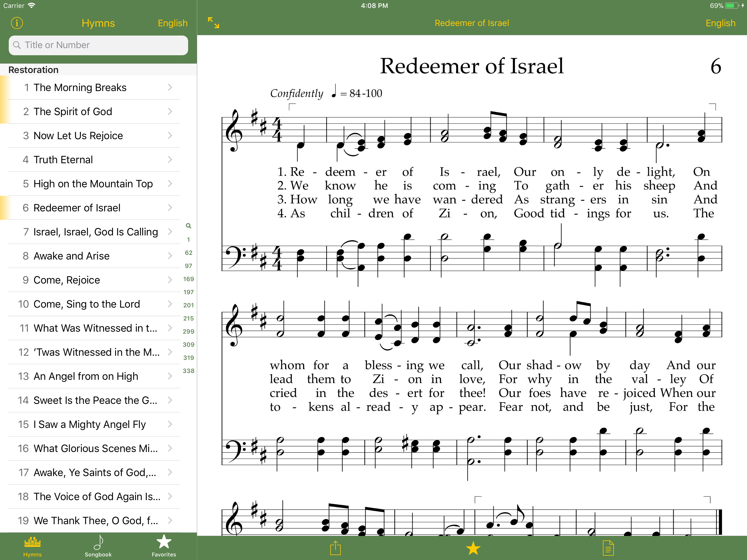Image resolution: width=747 pixels, height=560 pixels.
Task: Expand sheet music to fullscreen
Action: click(214, 23)
